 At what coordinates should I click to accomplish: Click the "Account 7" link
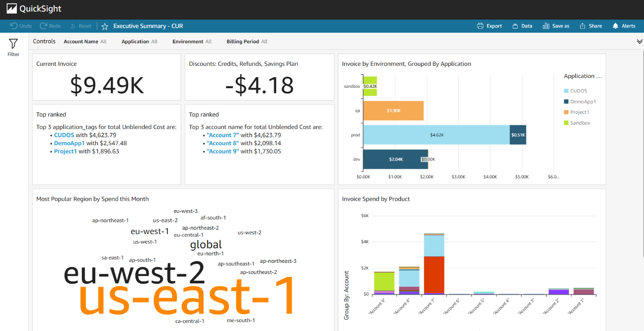click(222, 134)
